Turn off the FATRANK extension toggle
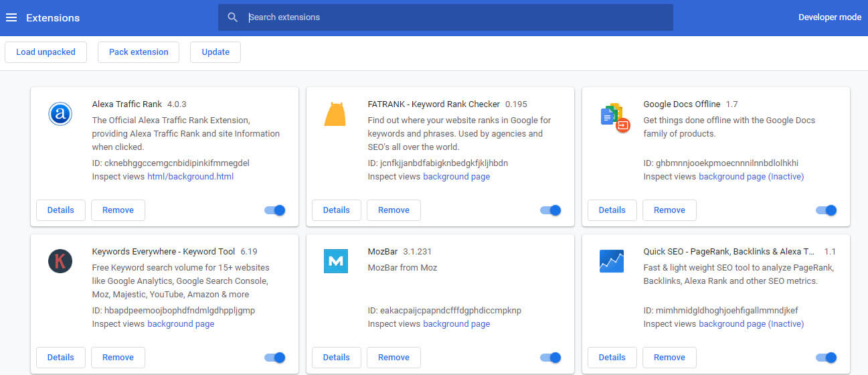 pyautogui.click(x=551, y=210)
